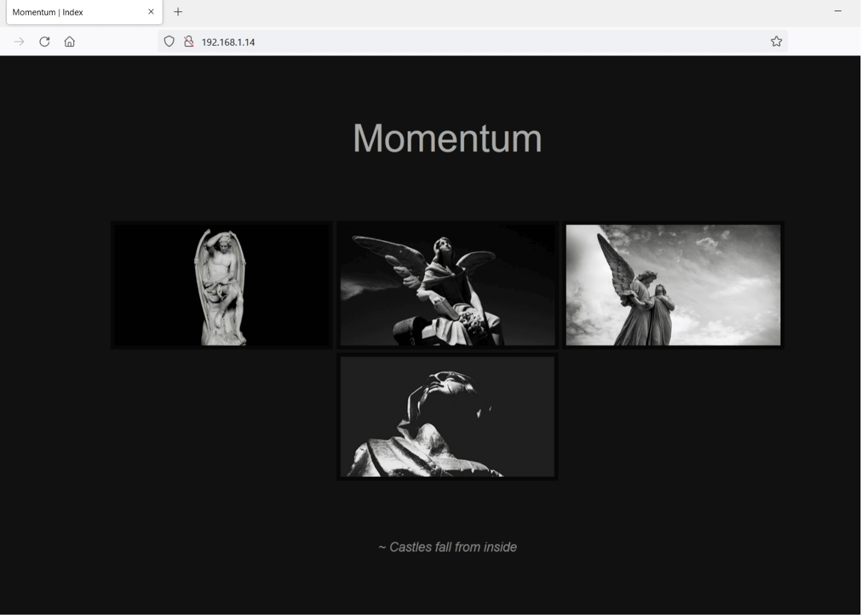Open the angel against cloudy sky image
The image size is (863, 616).
[673, 285]
